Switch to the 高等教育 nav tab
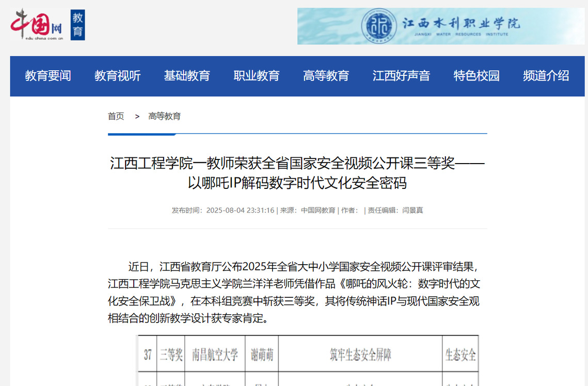Viewport: 588px width, 386px height. 326,76
